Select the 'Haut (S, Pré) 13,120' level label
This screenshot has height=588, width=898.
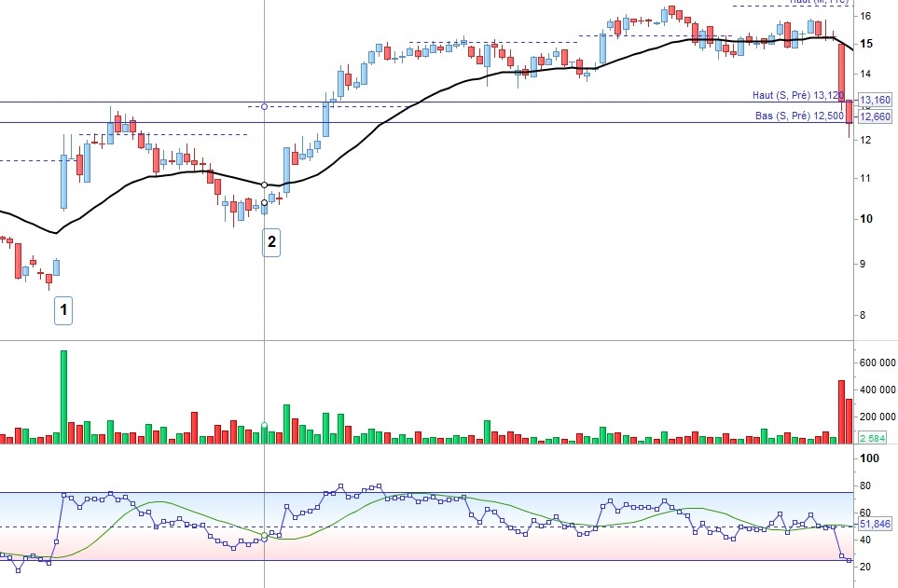798,96
